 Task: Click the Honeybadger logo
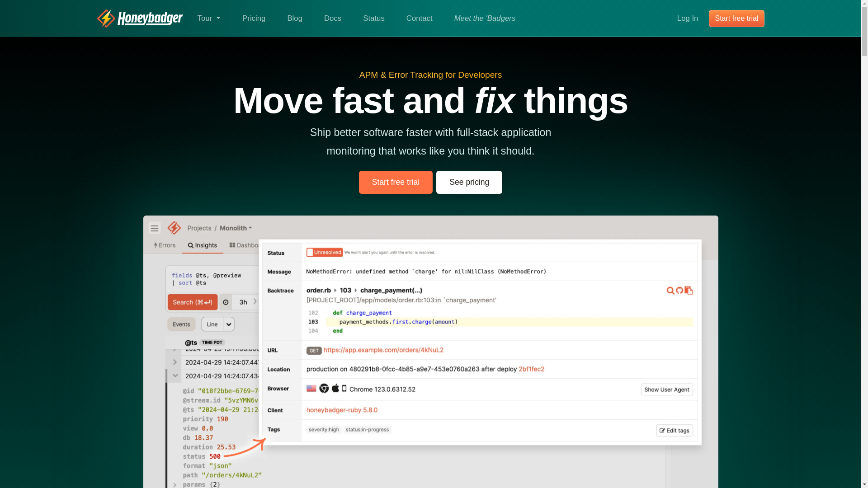(x=140, y=19)
